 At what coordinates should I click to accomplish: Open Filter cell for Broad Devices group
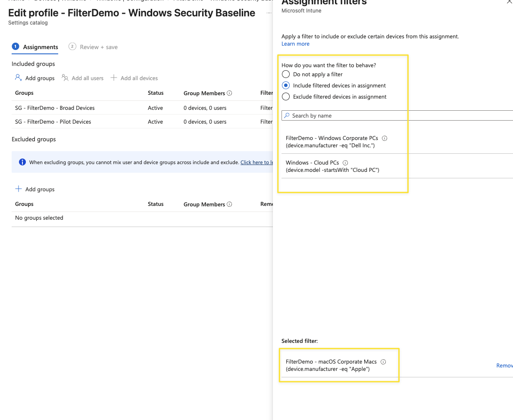click(x=266, y=108)
